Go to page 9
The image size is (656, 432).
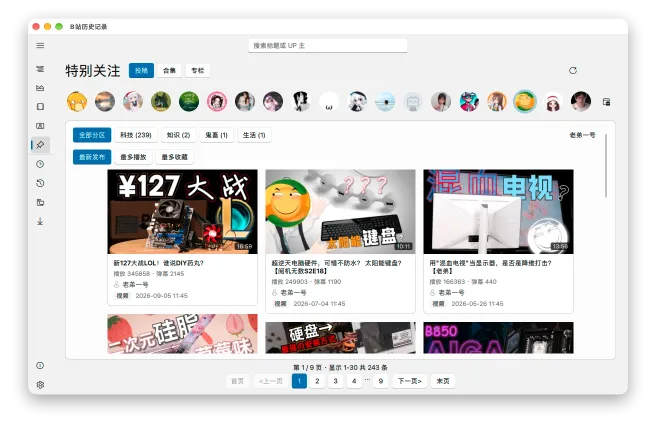(x=381, y=381)
